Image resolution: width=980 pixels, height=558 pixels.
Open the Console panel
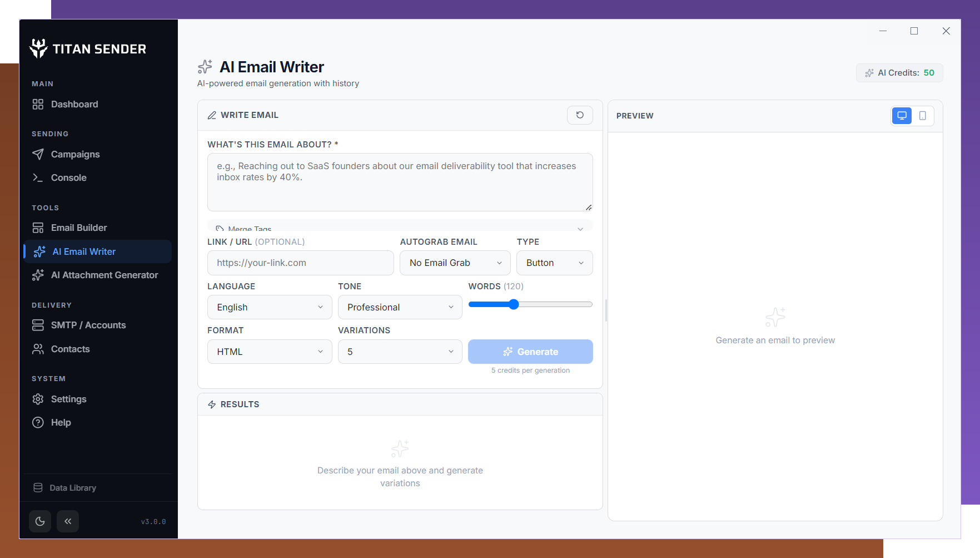tap(67, 177)
